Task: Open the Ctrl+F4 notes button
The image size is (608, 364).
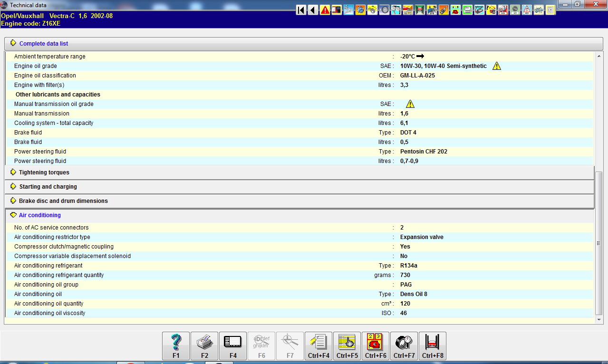Action: (318, 346)
